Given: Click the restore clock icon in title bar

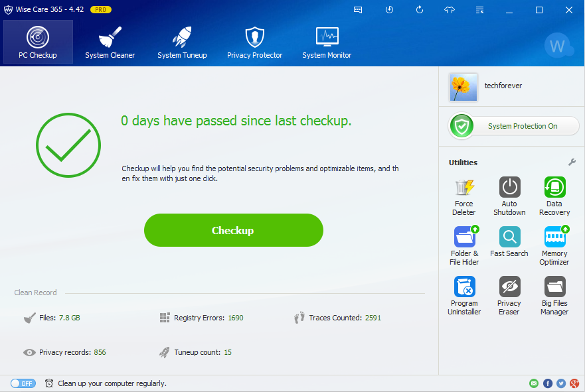Looking at the screenshot, I should click(x=389, y=10).
